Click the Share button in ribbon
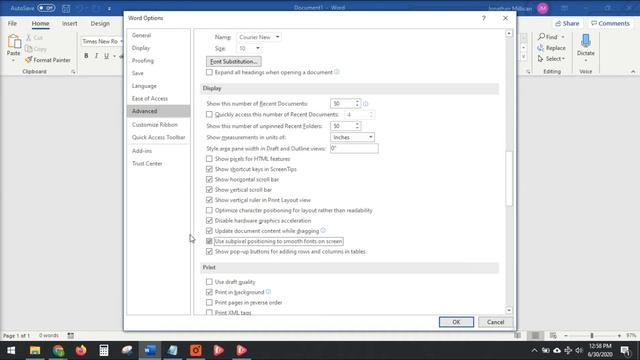This screenshot has width=640, height=360. (x=567, y=24)
